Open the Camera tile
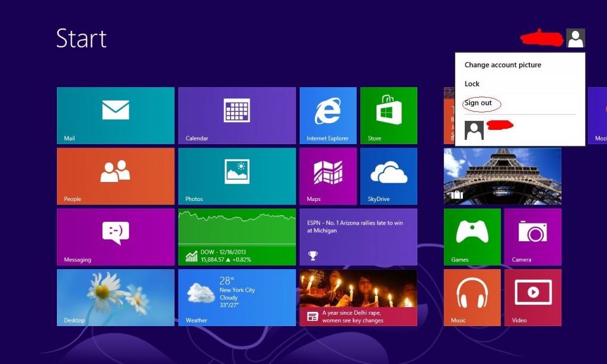The height and width of the screenshot is (364, 607). (x=533, y=237)
